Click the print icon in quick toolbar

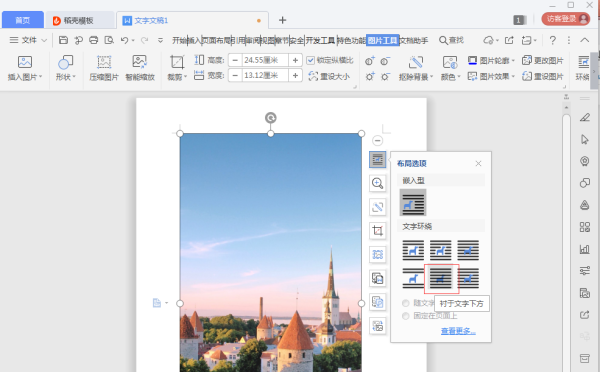(x=93, y=40)
